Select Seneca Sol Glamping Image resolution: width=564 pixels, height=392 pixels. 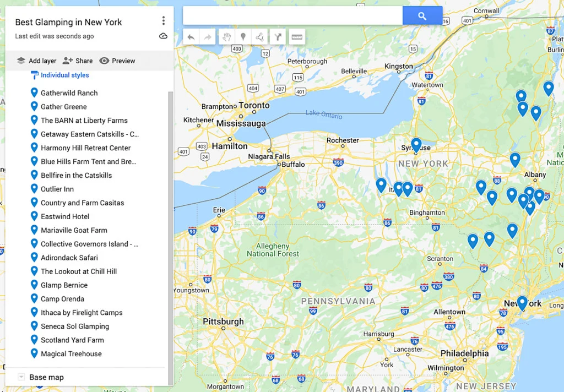(75, 326)
